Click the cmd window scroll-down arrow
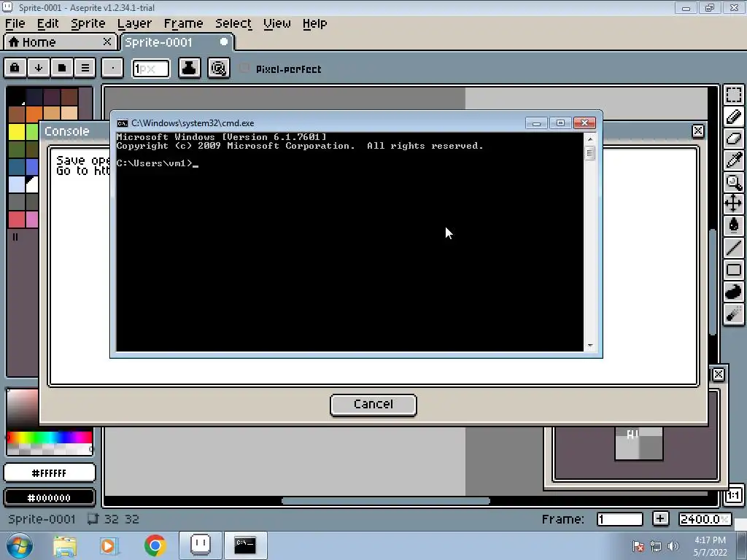The width and height of the screenshot is (747, 560). tap(590, 346)
